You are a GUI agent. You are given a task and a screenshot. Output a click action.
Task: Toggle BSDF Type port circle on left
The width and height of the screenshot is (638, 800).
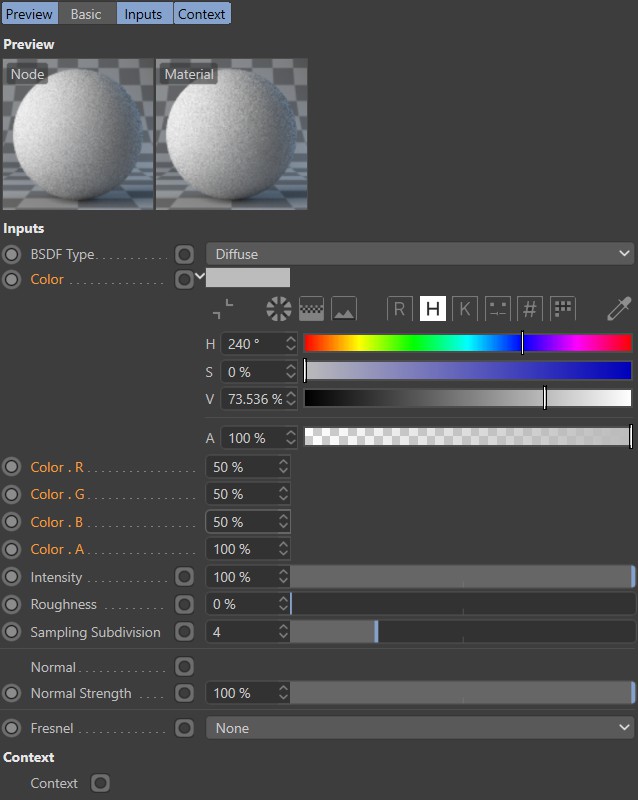pyautogui.click(x=12, y=254)
